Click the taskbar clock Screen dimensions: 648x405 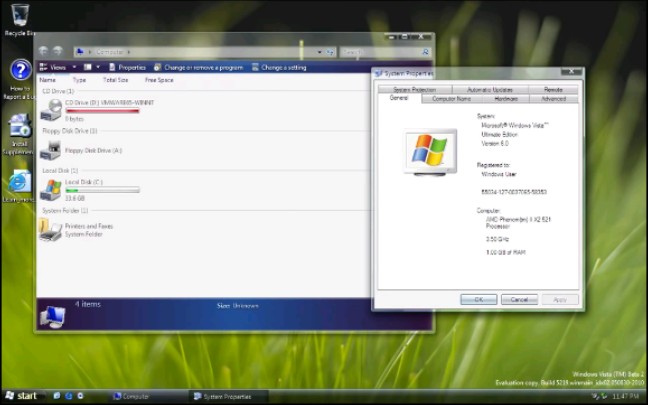point(626,397)
